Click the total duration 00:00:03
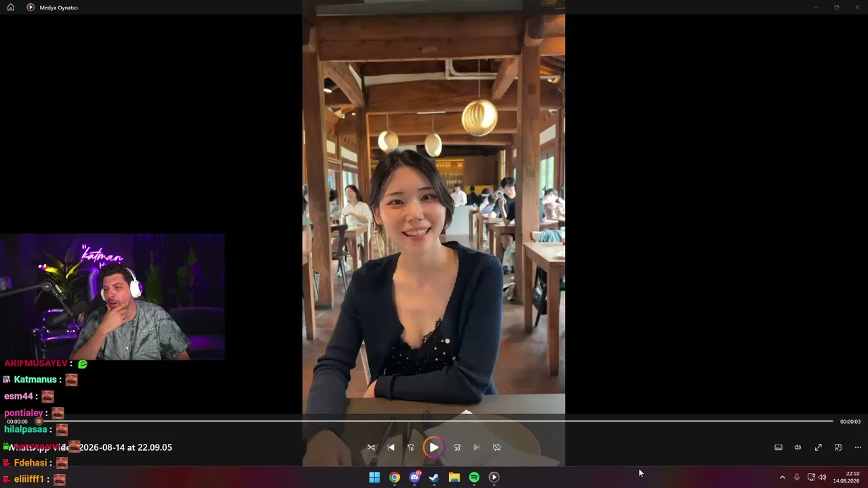 [850, 422]
